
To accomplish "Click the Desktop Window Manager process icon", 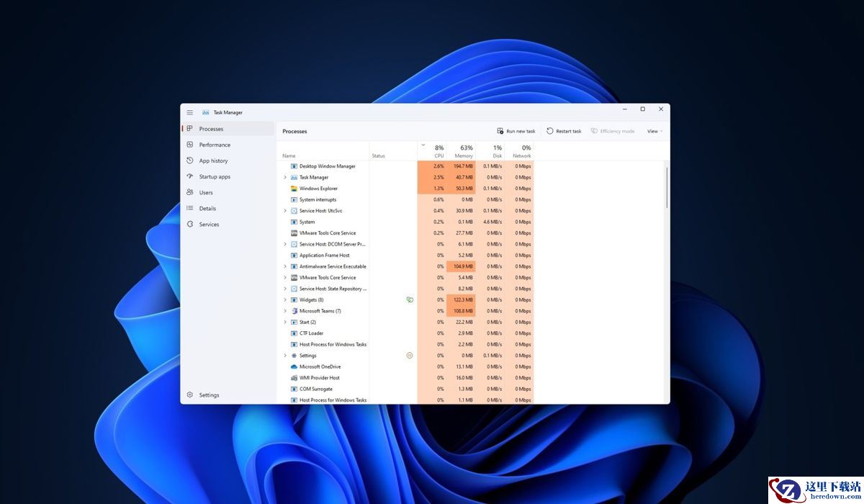I will (x=294, y=166).
